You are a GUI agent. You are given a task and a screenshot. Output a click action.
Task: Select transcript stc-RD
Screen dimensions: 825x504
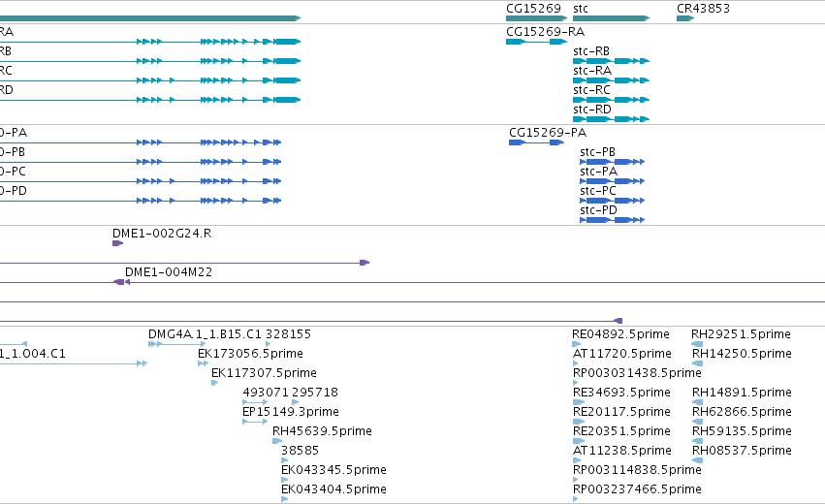(592, 110)
